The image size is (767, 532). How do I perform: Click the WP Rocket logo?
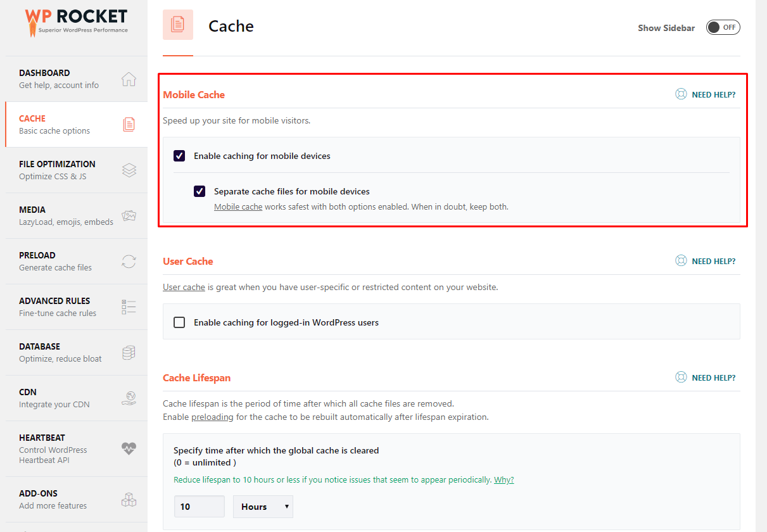click(76, 22)
